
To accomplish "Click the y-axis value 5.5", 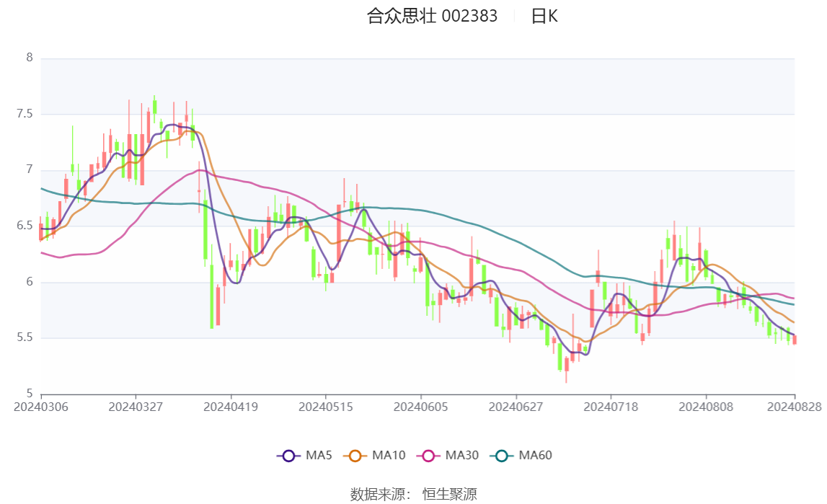I will tap(25, 337).
